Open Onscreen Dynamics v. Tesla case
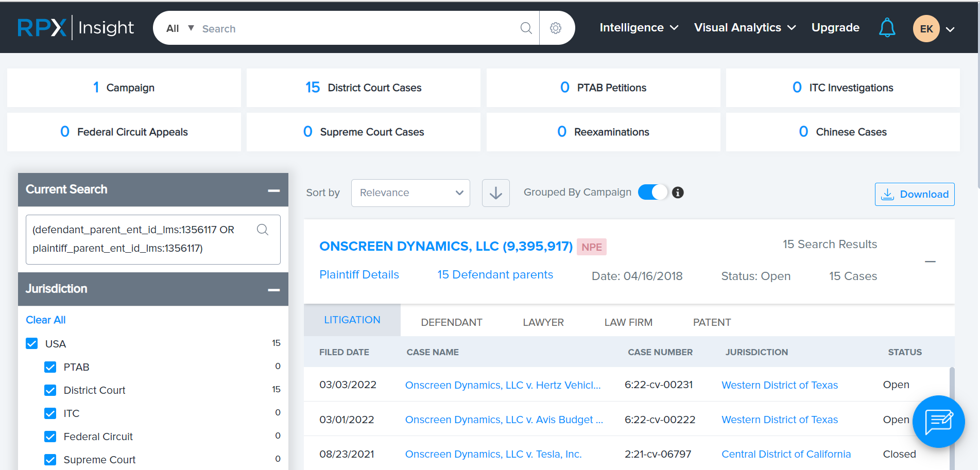Image resolution: width=980 pixels, height=470 pixels. tap(493, 454)
